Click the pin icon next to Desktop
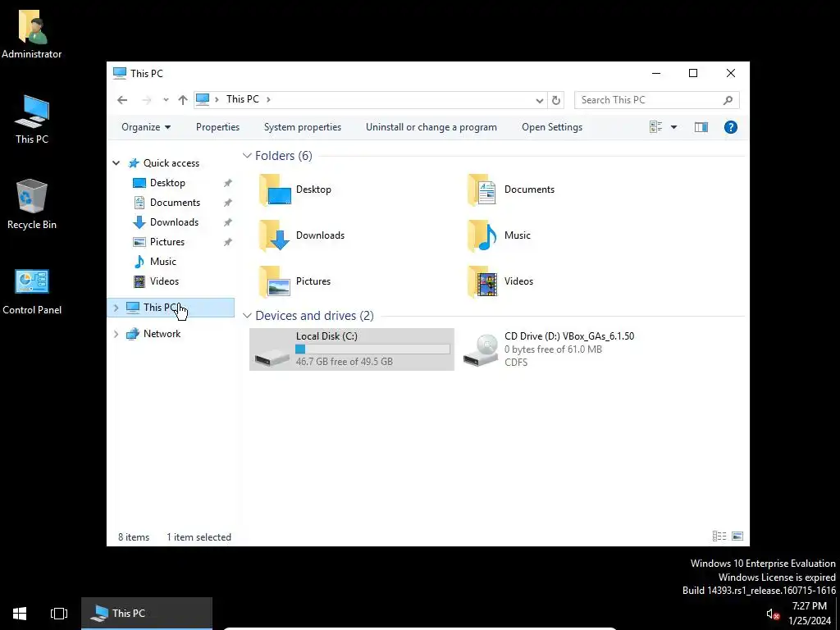This screenshot has width=840, height=630. click(228, 183)
